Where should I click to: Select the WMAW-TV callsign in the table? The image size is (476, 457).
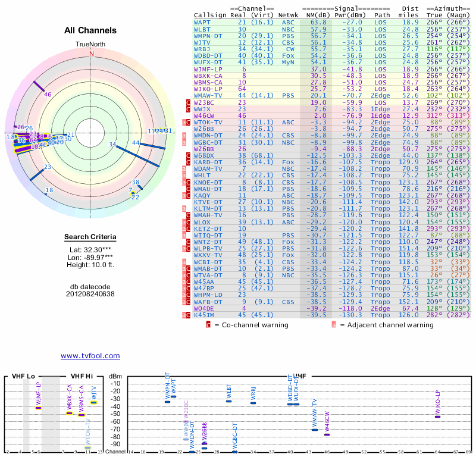pos(208,96)
